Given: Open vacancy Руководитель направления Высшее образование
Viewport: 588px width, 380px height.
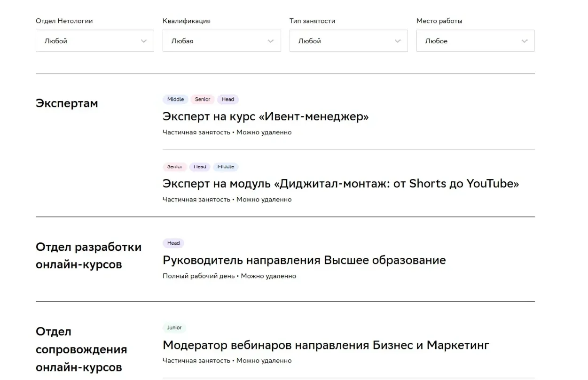Looking at the screenshot, I should pos(304,260).
